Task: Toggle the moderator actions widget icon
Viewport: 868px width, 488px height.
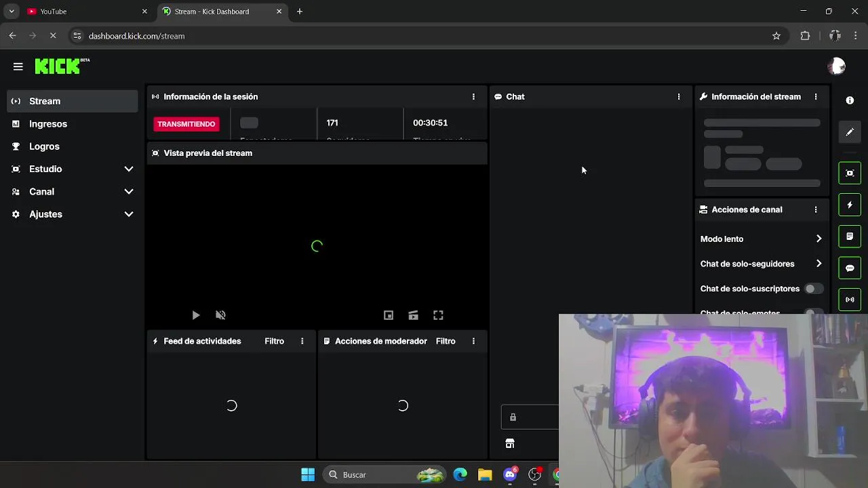Action: 850,237
